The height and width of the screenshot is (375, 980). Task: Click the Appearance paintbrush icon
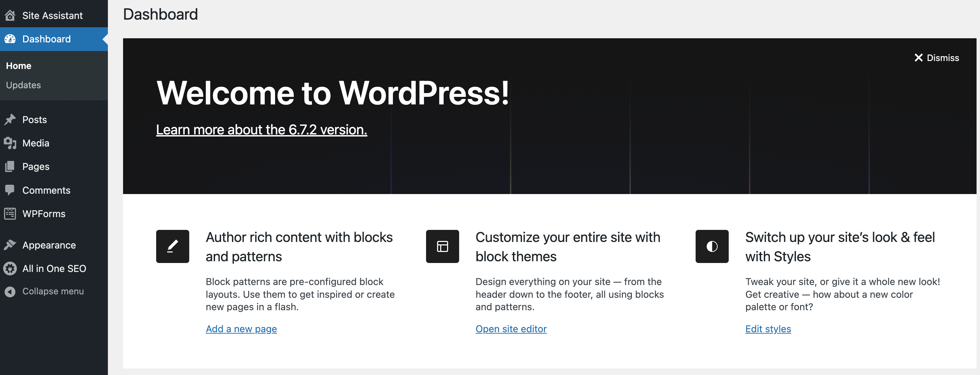[10, 245]
